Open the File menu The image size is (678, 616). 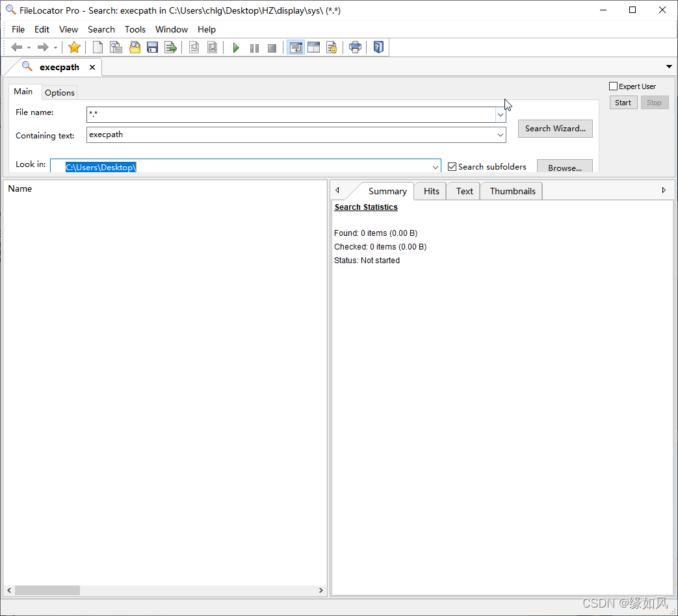tap(18, 29)
